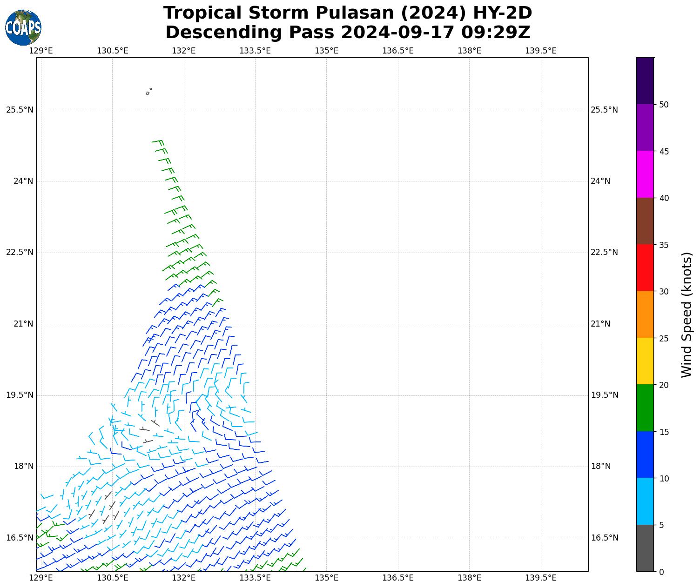This screenshot has height=588, width=700.
Task: Click the 18°N label on right axis
Action: point(600,467)
